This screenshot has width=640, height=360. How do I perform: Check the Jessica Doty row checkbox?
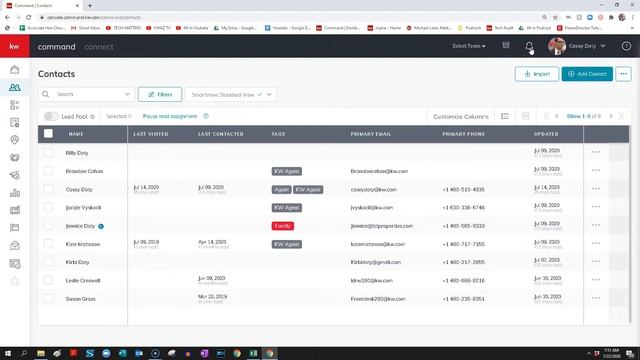click(x=48, y=225)
